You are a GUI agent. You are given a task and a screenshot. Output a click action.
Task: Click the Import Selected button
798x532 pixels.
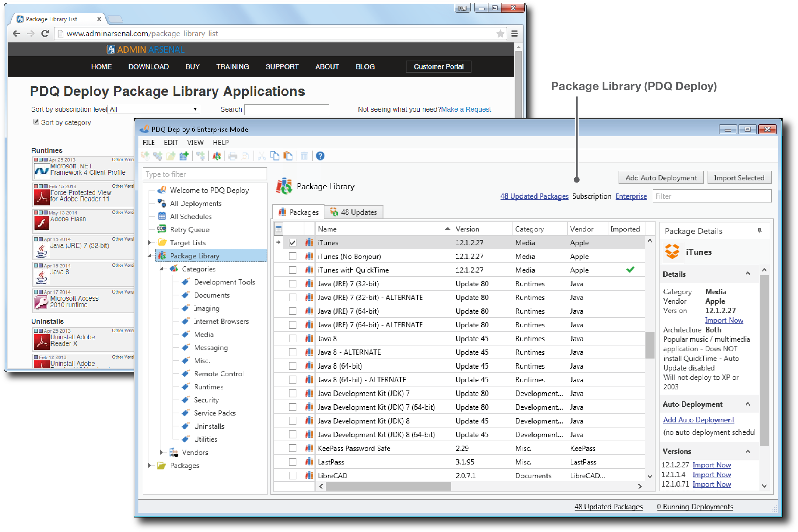[x=739, y=178]
